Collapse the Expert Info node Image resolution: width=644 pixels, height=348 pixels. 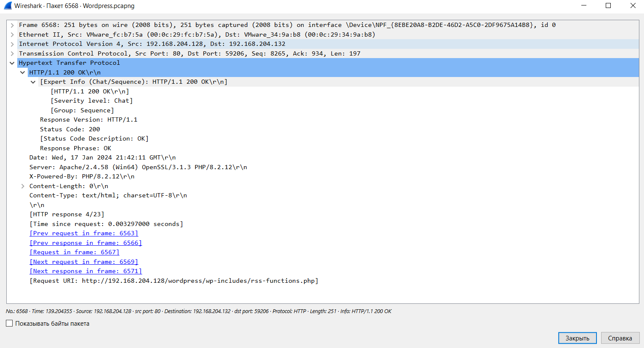tap(33, 82)
